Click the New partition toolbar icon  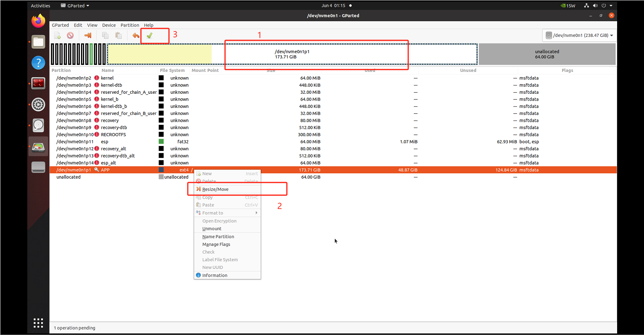(58, 35)
